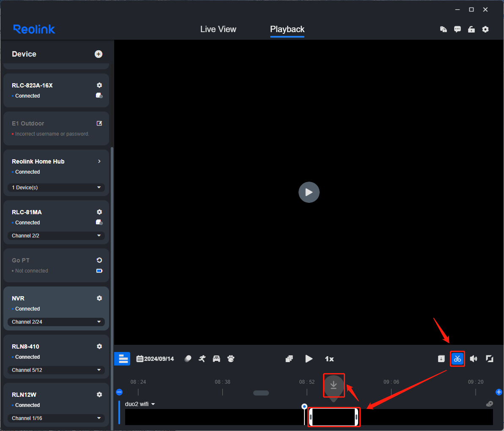Click the timeline scroll thumb

(261, 393)
